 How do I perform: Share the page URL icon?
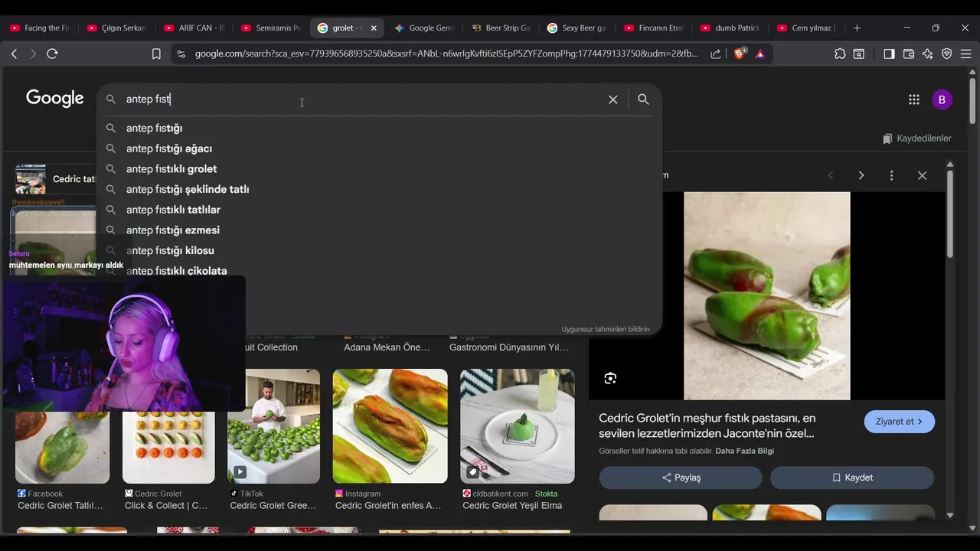tap(715, 54)
